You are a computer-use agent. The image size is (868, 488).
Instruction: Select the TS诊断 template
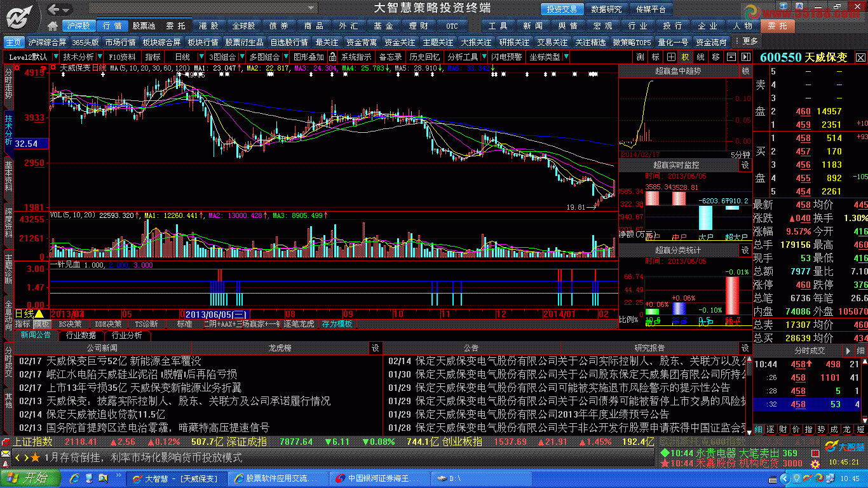[x=146, y=323]
